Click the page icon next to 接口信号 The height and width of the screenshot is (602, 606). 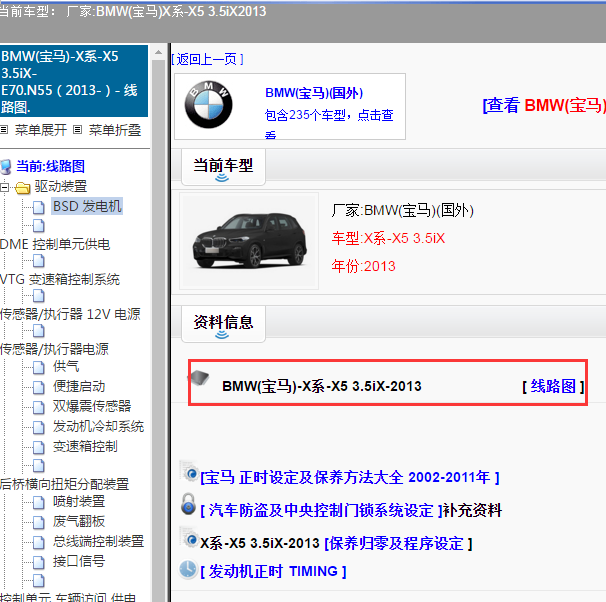(38, 563)
